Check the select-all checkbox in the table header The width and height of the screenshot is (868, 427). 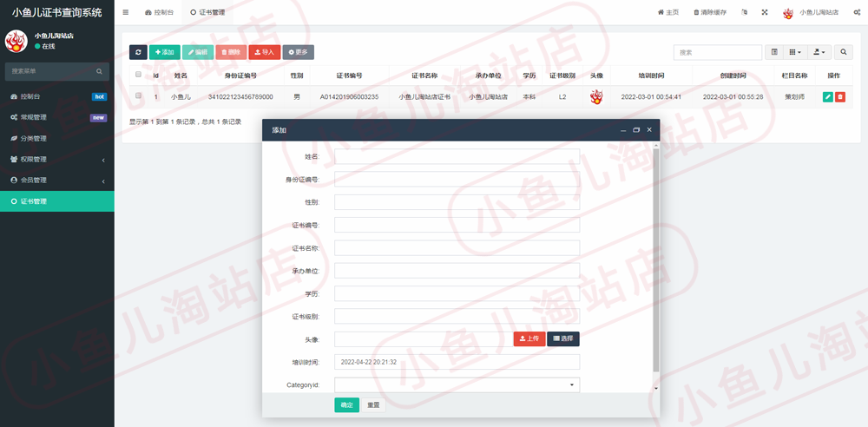[x=138, y=75]
